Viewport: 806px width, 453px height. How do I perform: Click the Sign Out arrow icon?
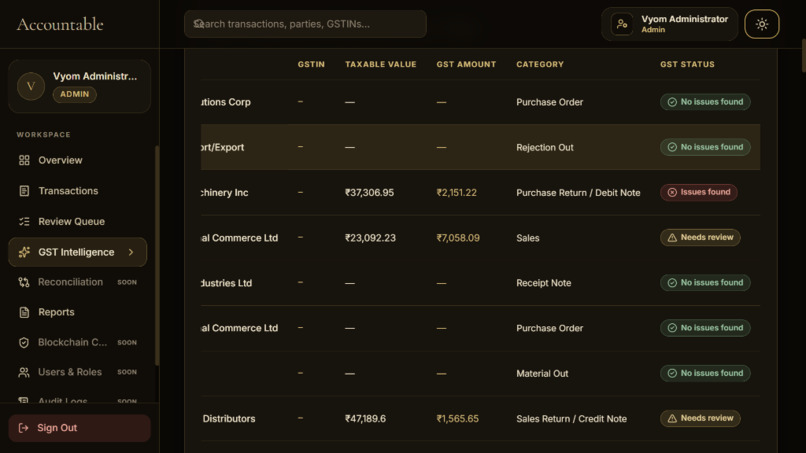click(x=24, y=428)
